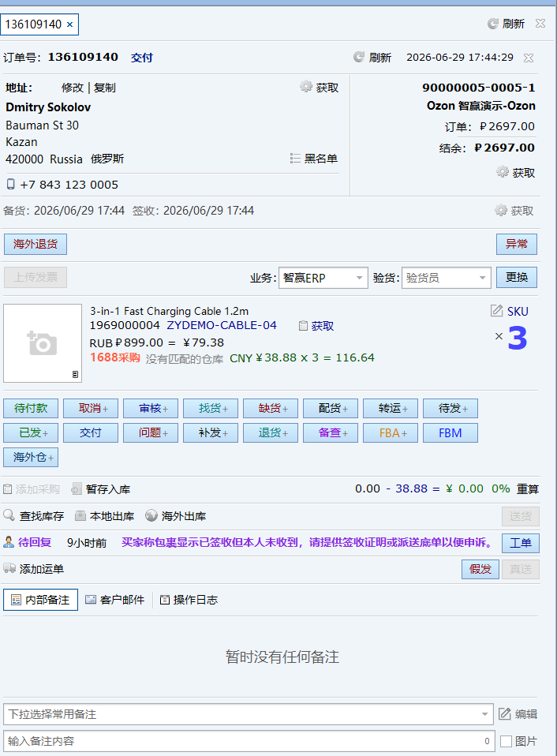The width and height of the screenshot is (557, 756).
Task: Click the 修改 address link
Action: point(73,88)
